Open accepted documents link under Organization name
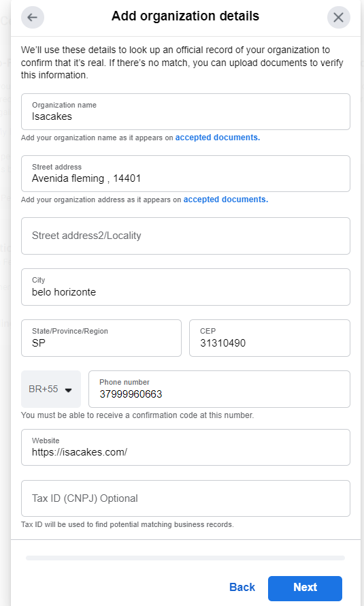The image size is (364, 606). [x=218, y=138]
